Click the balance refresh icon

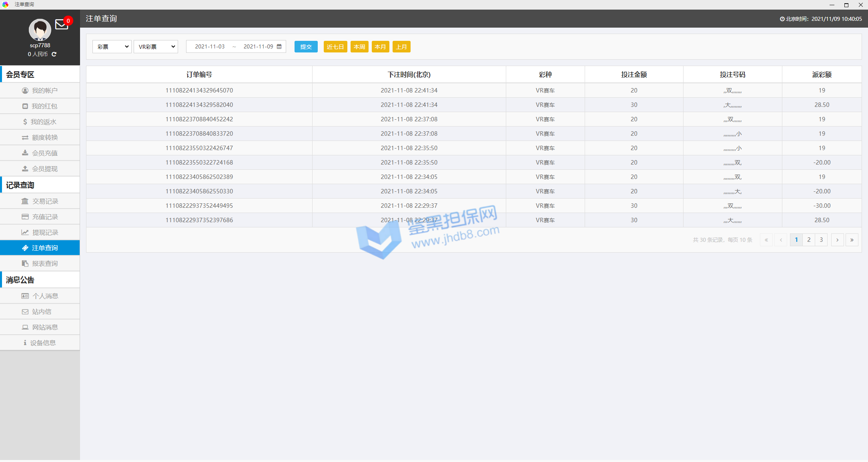tap(54, 54)
